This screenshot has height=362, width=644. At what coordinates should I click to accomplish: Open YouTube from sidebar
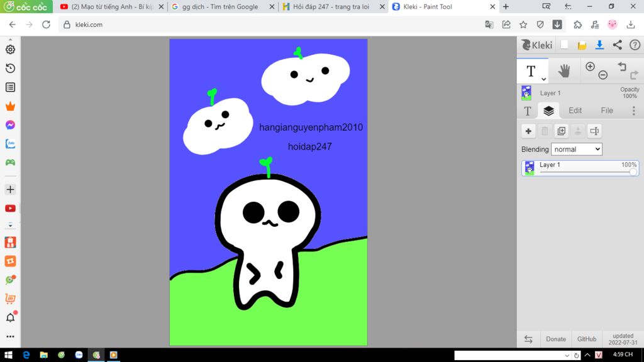10,209
